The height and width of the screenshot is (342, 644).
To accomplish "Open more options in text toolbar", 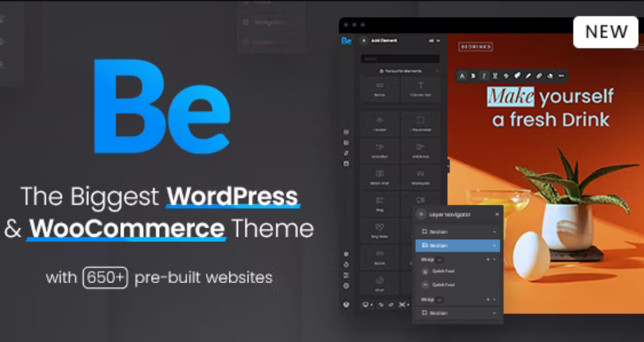I will click(562, 76).
